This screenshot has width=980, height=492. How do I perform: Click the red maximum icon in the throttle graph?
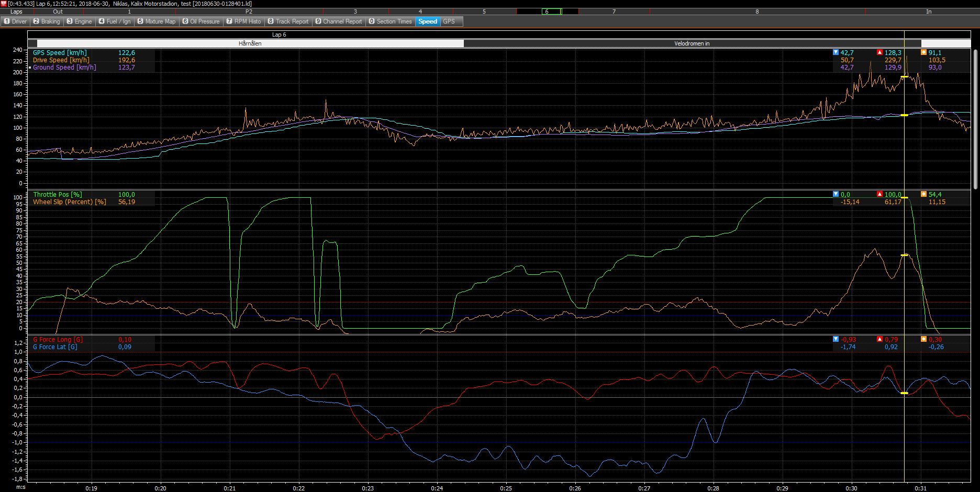pyautogui.click(x=879, y=194)
